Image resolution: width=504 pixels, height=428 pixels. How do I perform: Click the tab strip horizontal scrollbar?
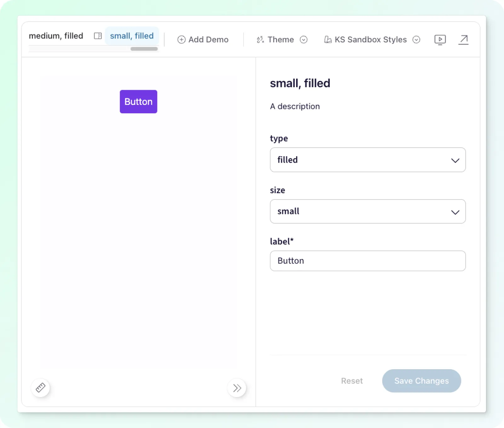(144, 49)
